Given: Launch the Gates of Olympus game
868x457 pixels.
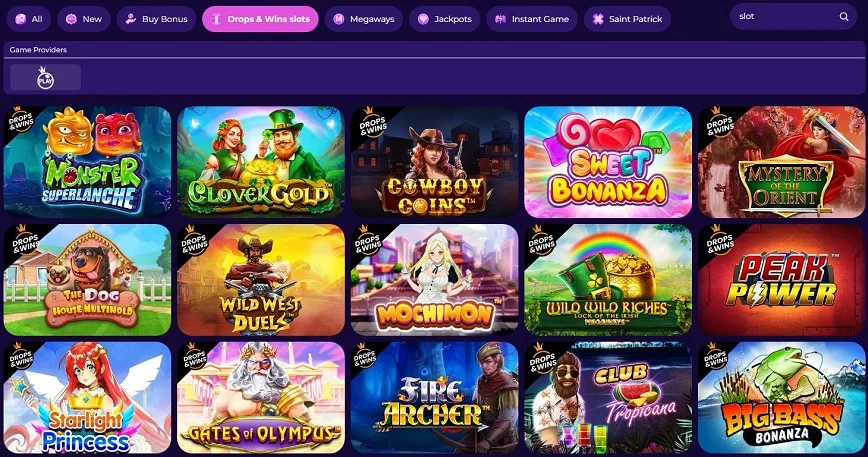Looking at the screenshot, I should pyautogui.click(x=261, y=397).
